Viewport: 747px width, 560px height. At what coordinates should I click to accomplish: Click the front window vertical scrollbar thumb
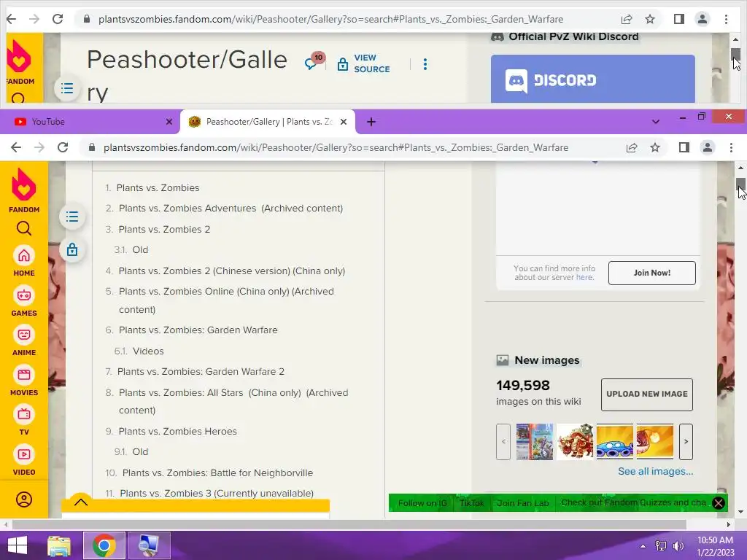click(740, 184)
